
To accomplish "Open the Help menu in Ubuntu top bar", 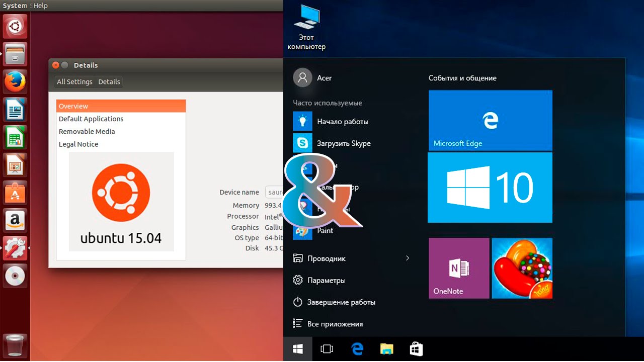I will click(40, 6).
